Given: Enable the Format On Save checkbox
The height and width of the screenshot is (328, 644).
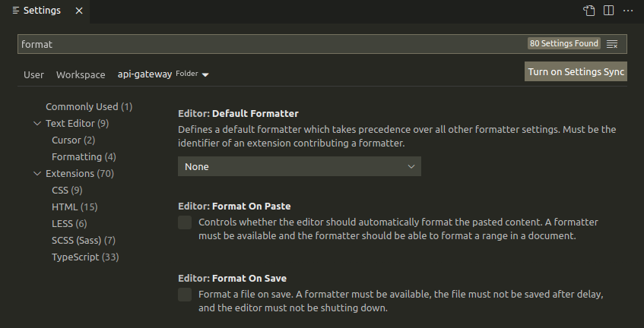Looking at the screenshot, I should pyautogui.click(x=185, y=295).
